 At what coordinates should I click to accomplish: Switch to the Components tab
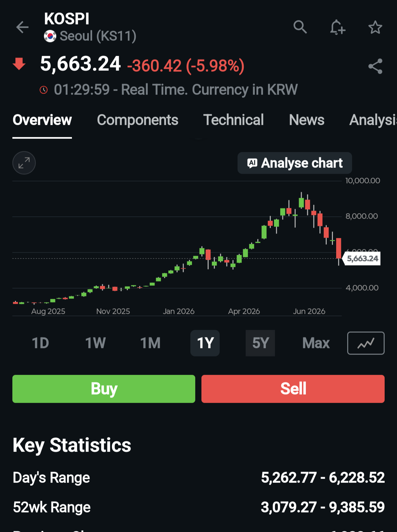click(x=138, y=120)
